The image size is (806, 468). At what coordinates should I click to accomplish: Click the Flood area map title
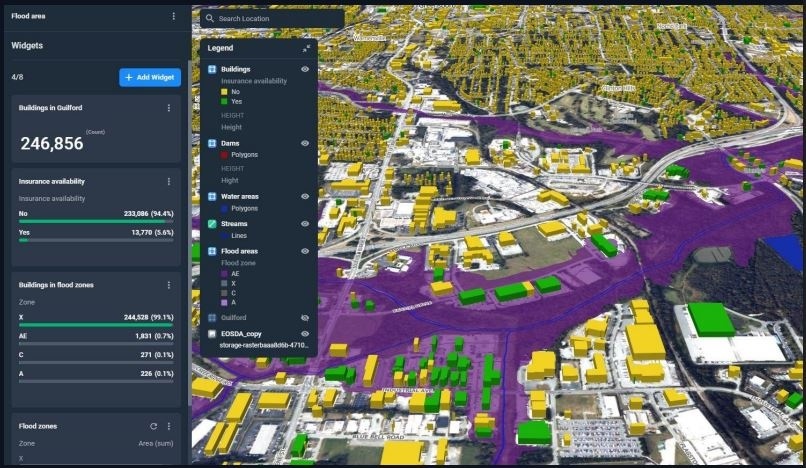click(x=28, y=16)
